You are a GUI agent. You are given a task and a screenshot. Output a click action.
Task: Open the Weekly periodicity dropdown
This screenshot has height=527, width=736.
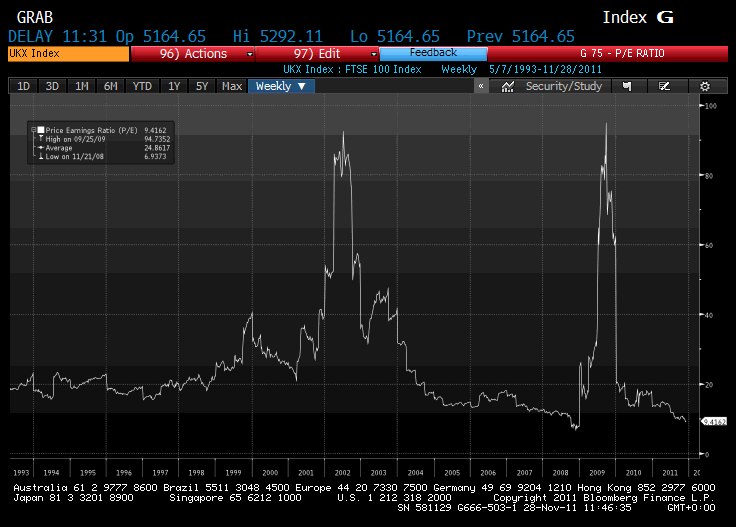[283, 86]
